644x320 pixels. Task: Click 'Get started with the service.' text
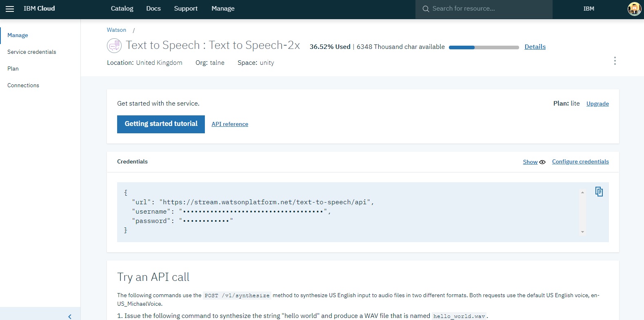coord(158,104)
